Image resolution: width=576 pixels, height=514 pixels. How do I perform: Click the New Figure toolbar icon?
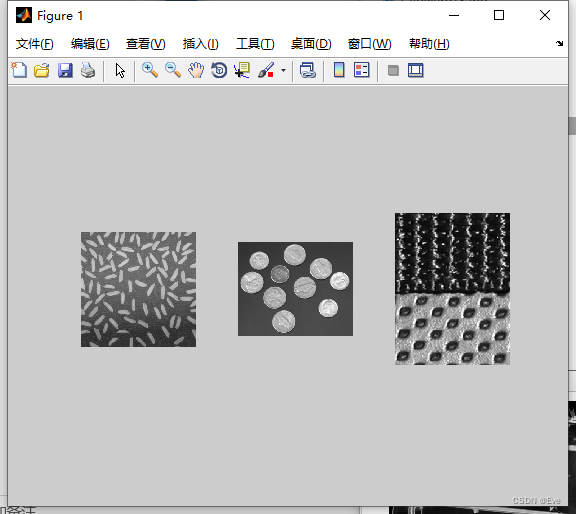pyautogui.click(x=19, y=70)
